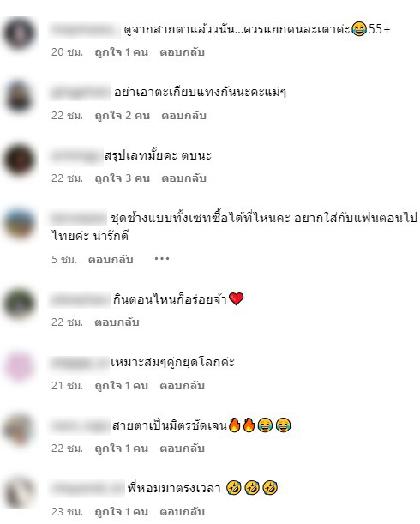Viewport: 420px width, 524px height.
Task: Click ตอบกลับ under the อย่าเอาตะเกียบแทงกัน comment
Action: pyautogui.click(x=183, y=116)
